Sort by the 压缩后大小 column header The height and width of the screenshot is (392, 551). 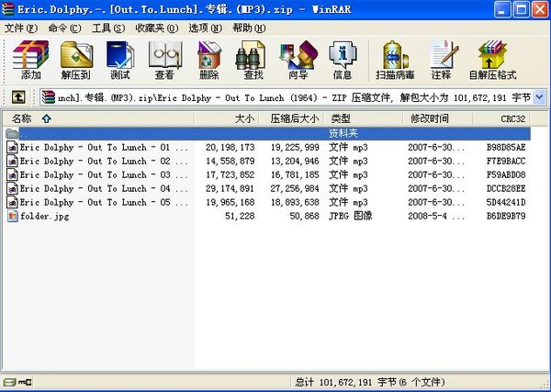(291, 118)
